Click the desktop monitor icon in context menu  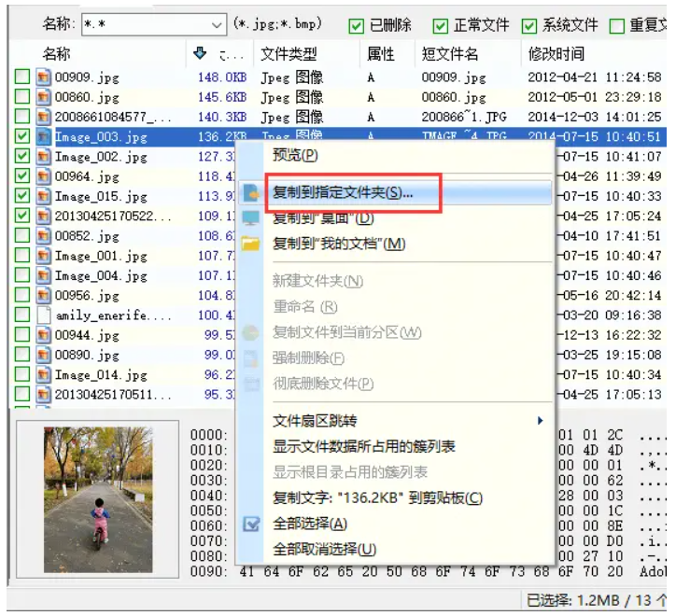point(251,218)
